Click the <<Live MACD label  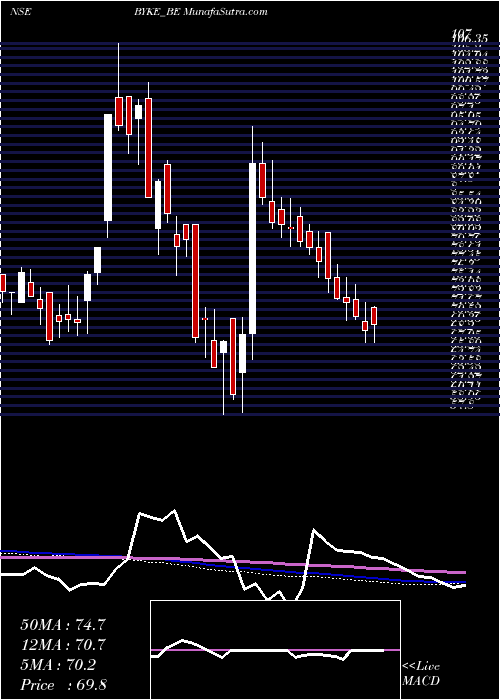pyautogui.click(x=421, y=674)
